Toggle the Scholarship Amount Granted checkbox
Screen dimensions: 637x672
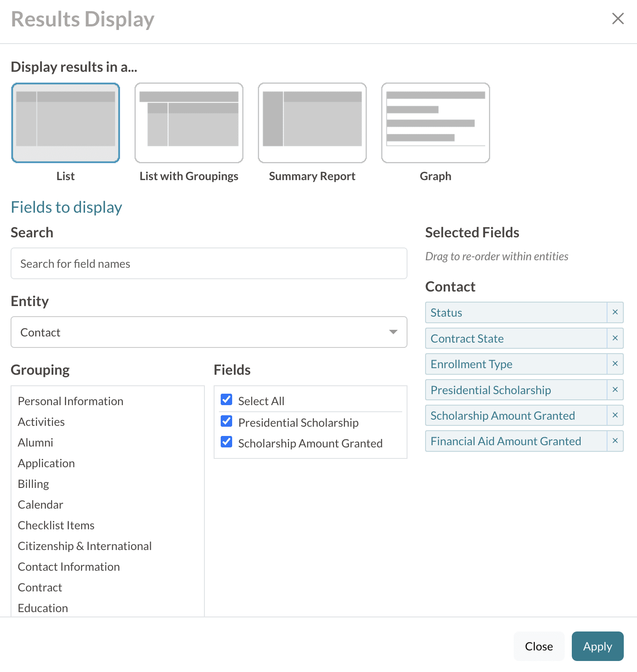(x=226, y=442)
